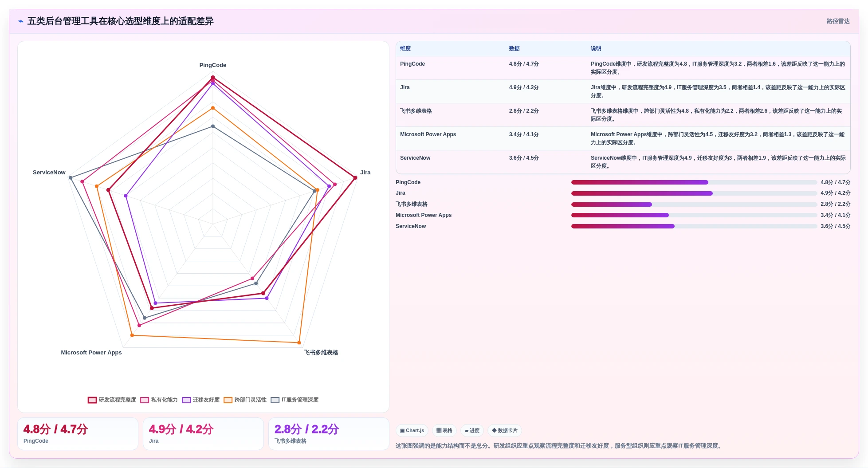The height and width of the screenshot is (468, 868).
Task: Click the 3.6分 / 4.5分 table cell
Action: [524, 158]
